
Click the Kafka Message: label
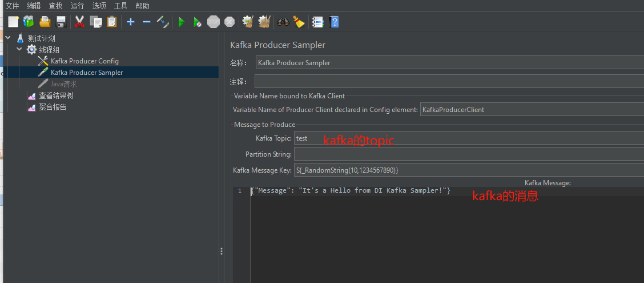(548, 182)
